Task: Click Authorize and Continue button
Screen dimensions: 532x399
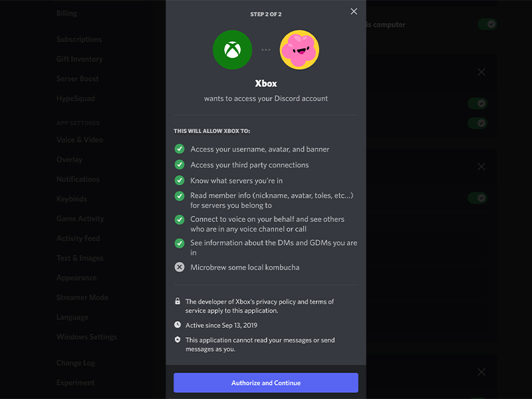Action: point(266,383)
